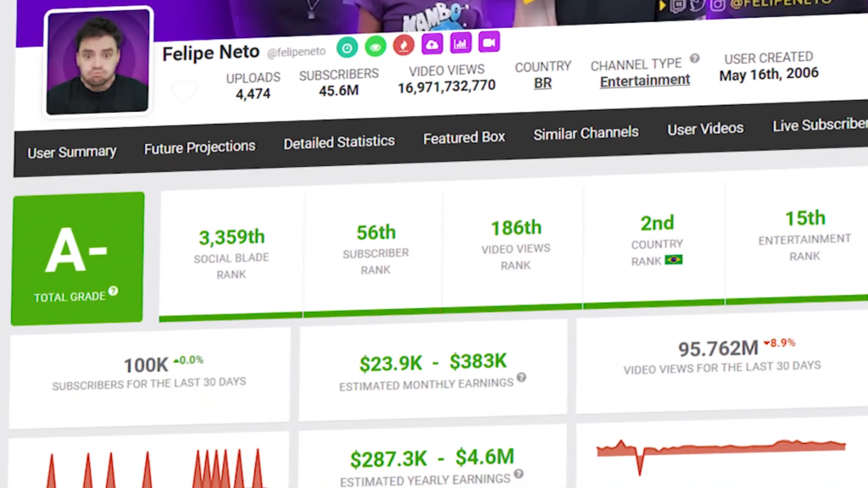This screenshot has width=868, height=488.
Task: Open the Detailed Statistics tab
Action: click(x=339, y=142)
